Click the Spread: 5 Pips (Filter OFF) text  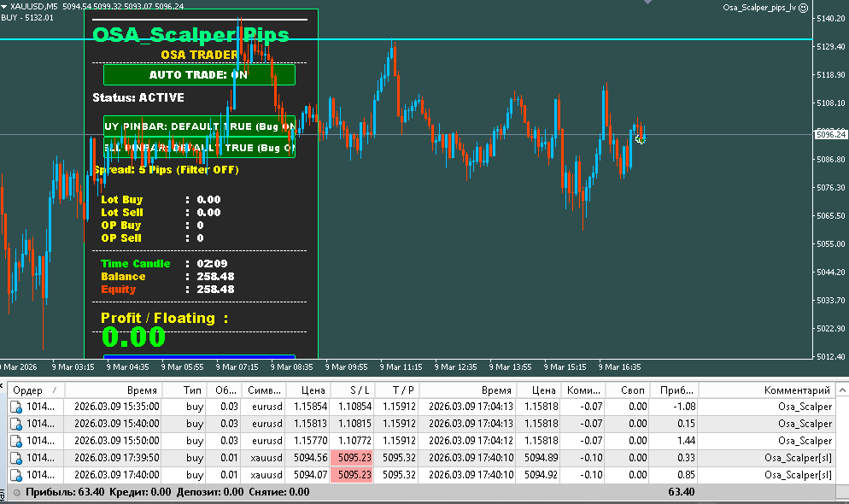[167, 169]
